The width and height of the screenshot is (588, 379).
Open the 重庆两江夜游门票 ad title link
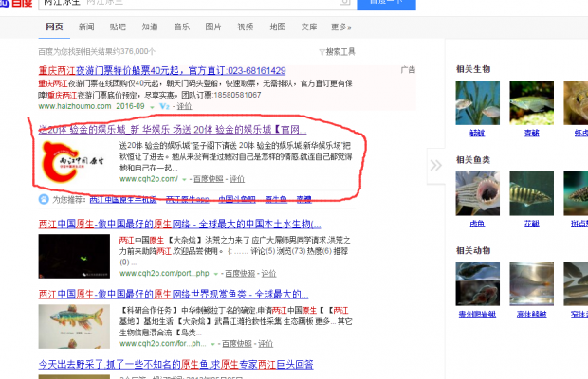[162, 70]
